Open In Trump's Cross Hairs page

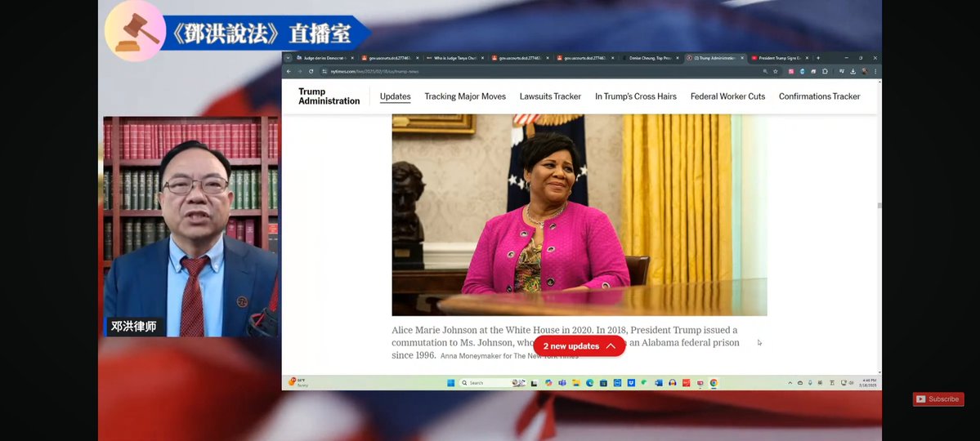click(636, 96)
